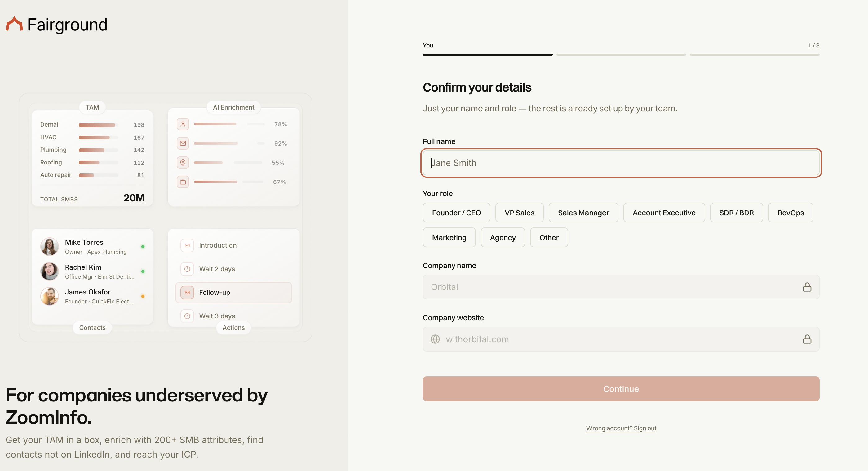
Task: Choose the RevOps role chip
Action: 790,213
